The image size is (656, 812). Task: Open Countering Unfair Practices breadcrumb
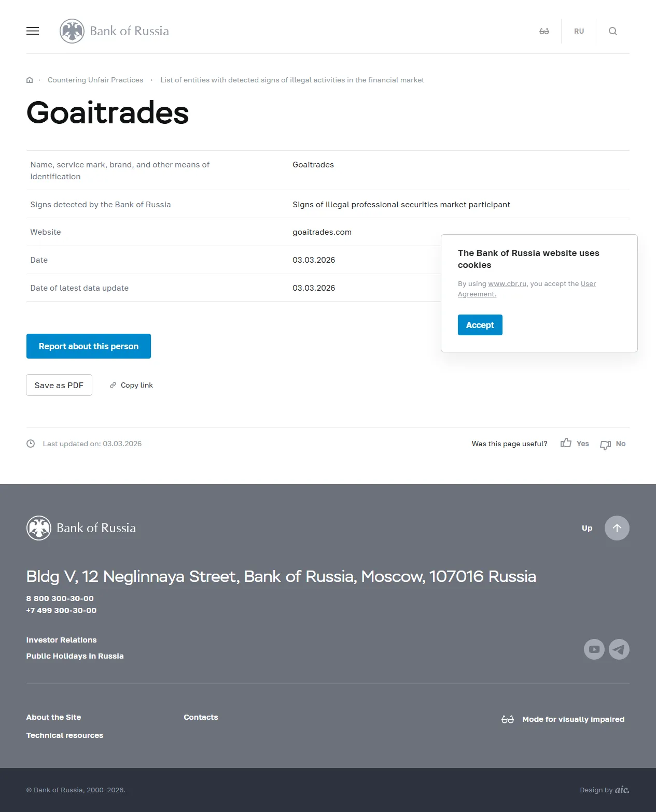95,80
